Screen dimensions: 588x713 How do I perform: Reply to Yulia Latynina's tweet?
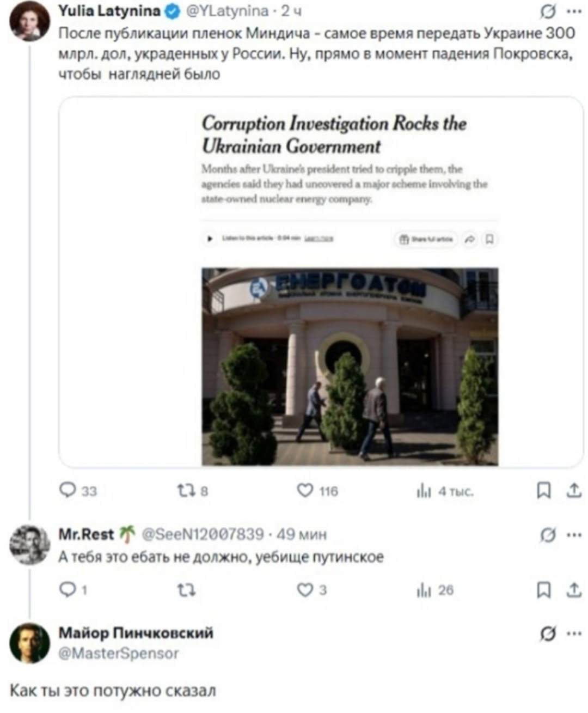point(68,491)
